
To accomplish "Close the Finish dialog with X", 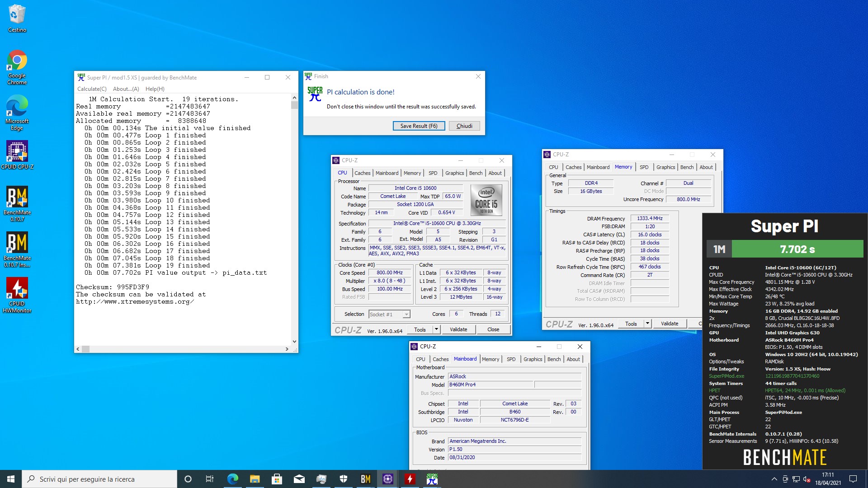I will 478,76.
